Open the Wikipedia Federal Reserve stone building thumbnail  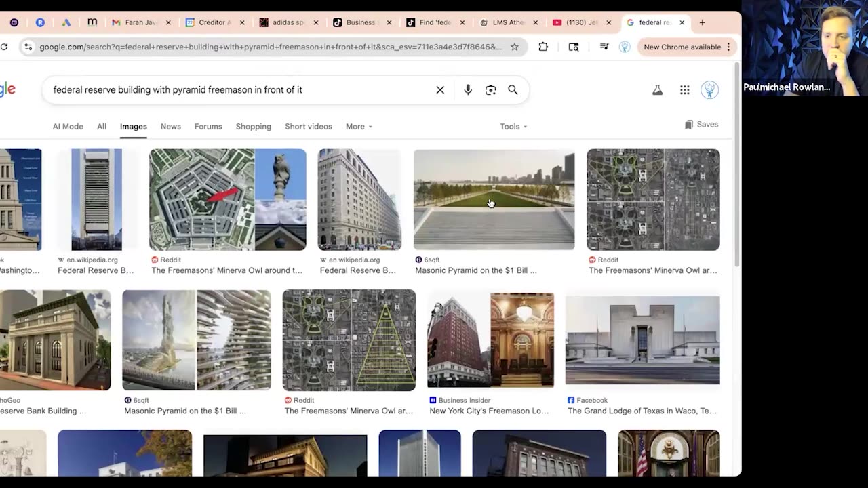tap(359, 200)
